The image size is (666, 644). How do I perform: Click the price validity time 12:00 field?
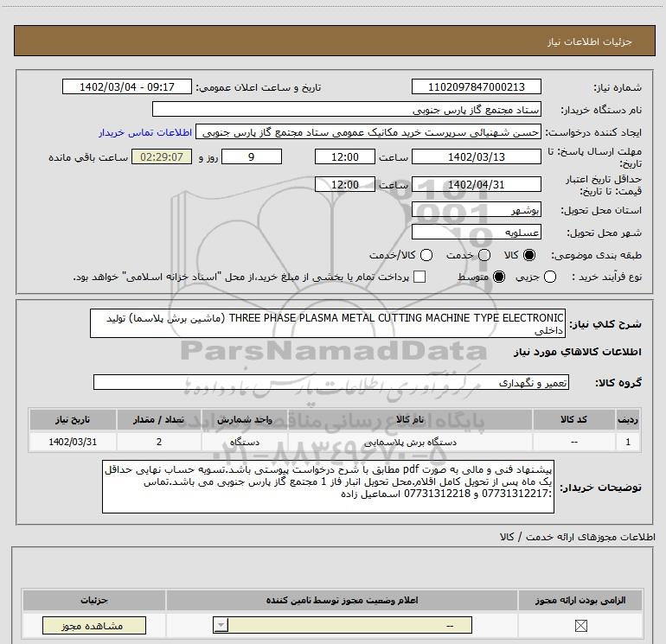pos(345,184)
